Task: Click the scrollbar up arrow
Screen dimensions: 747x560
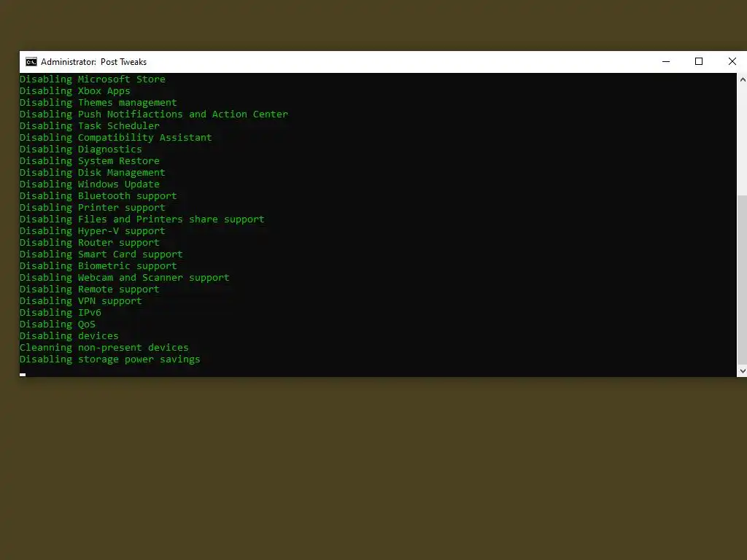Action: click(x=742, y=79)
